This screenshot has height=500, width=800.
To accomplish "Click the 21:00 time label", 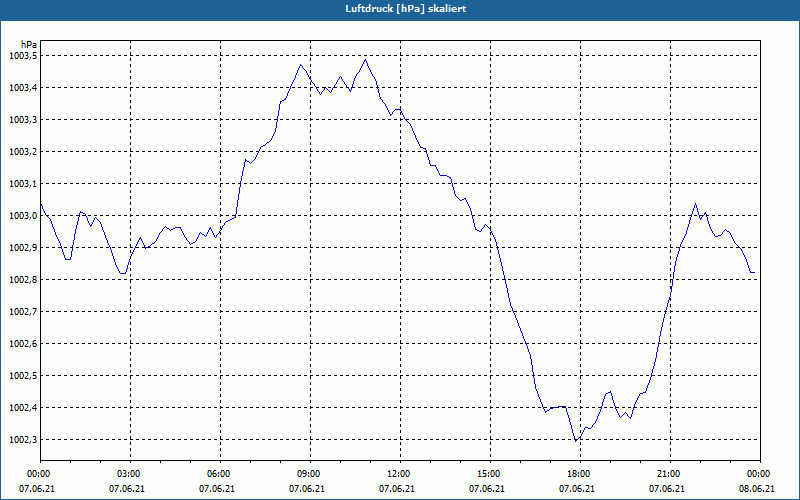I will 667,474.
